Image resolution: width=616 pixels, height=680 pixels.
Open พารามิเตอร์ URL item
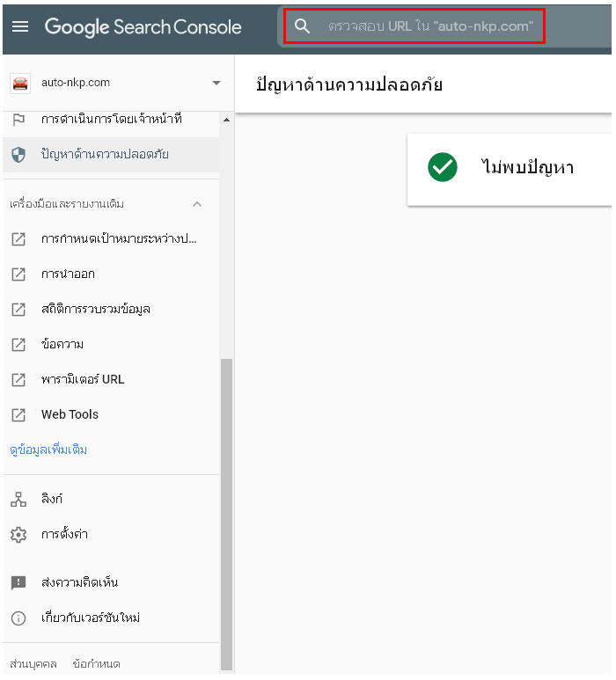83,379
